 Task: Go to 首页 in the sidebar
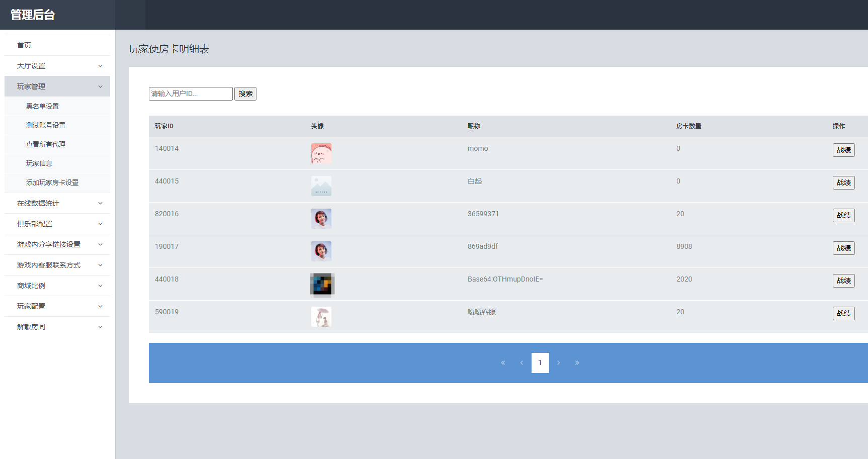click(x=24, y=45)
